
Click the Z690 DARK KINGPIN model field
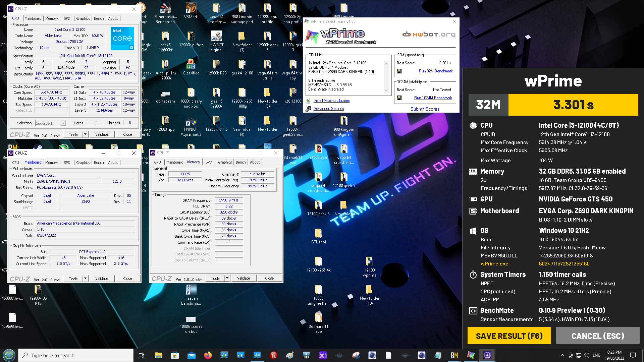tap(68, 181)
